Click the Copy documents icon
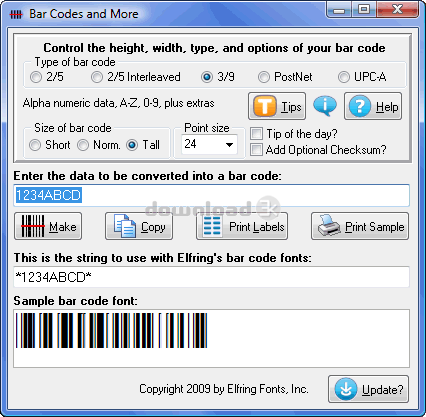The height and width of the screenshot is (417, 426). tap(124, 226)
